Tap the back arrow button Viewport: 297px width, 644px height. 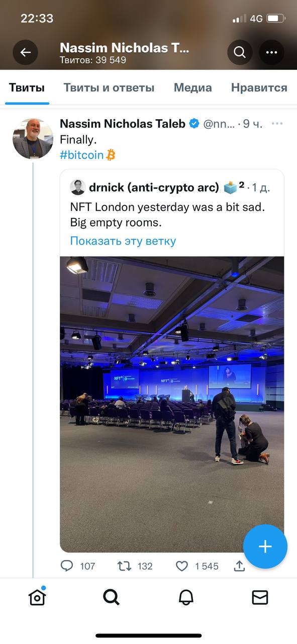(x=26, y=52)
